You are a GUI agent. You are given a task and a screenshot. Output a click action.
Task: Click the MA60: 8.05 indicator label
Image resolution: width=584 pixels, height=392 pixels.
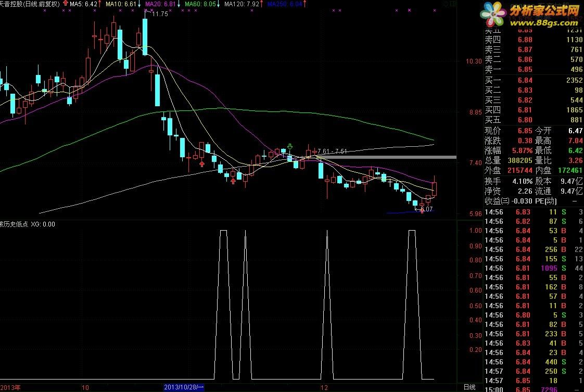(200, 4)
